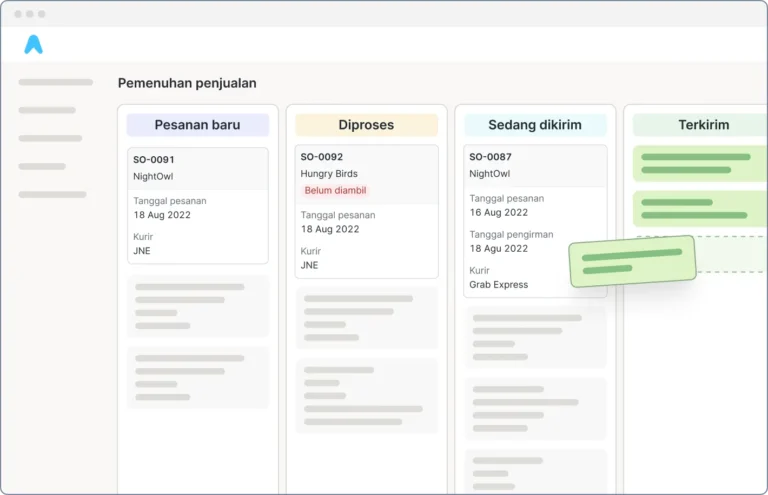Click the leftmost window control dot
The height and width of the screenshot is (495, 768).
[18, 14]
